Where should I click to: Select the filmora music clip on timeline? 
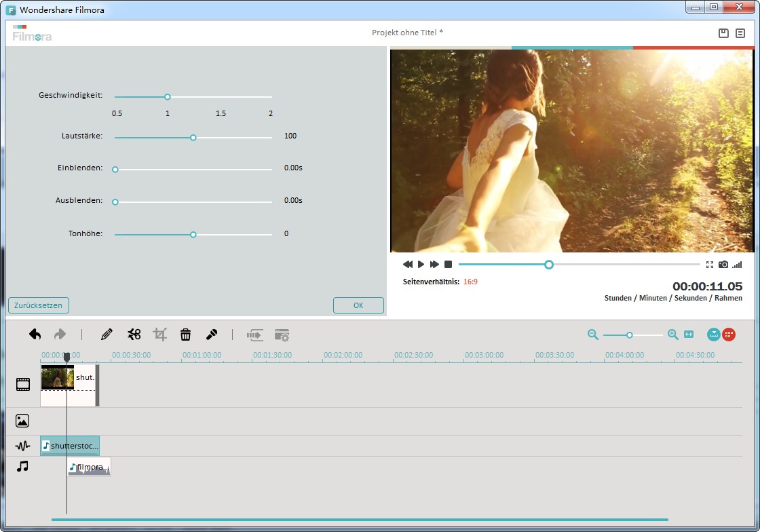click(x=90, y=467)
